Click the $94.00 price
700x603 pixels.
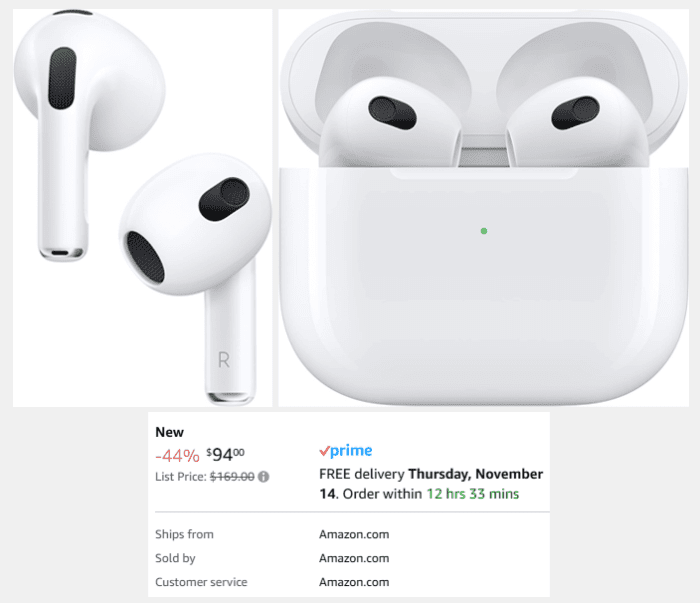click(225, 454)
